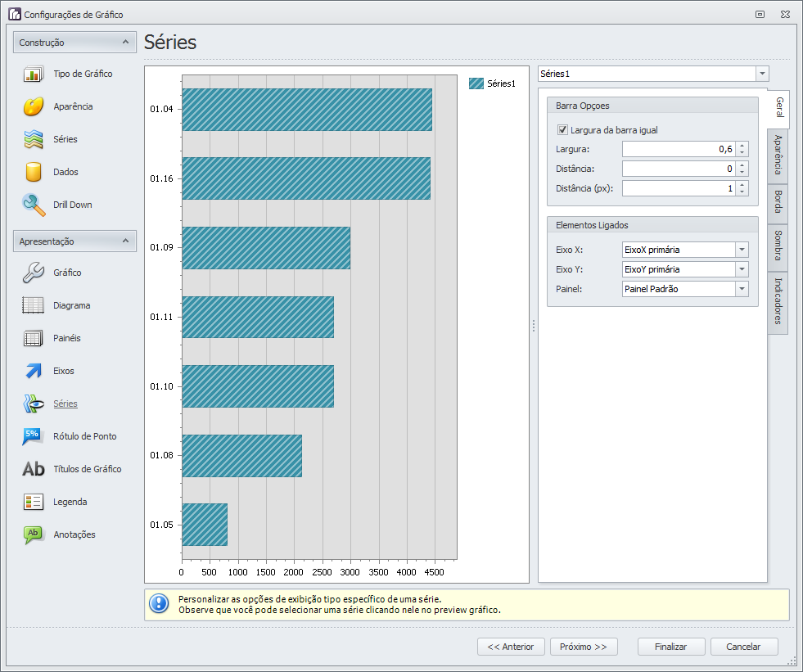Open the Rótulo de Ponto icon
The image size is (803, 672).
pyautogui.click(x=34, y=436)
